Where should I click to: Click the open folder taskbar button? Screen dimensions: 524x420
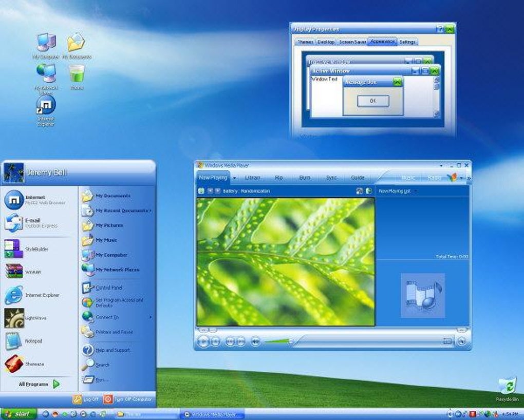click(146, 414)
